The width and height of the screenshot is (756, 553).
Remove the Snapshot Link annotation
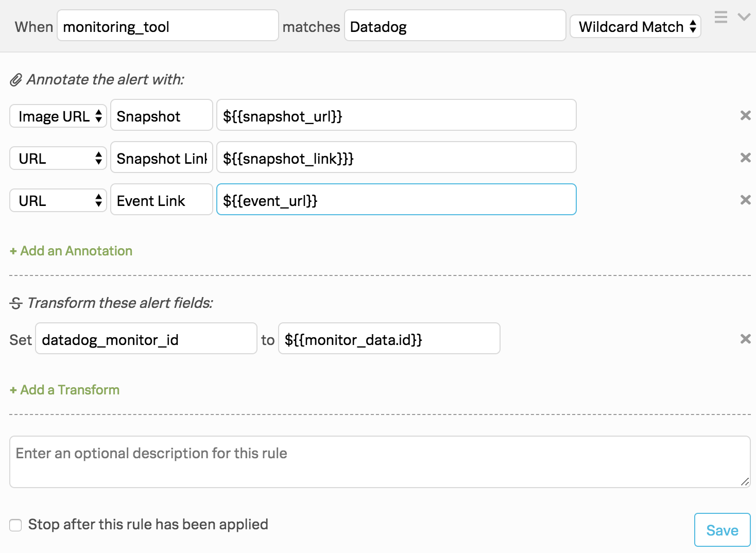pos(745,158)
